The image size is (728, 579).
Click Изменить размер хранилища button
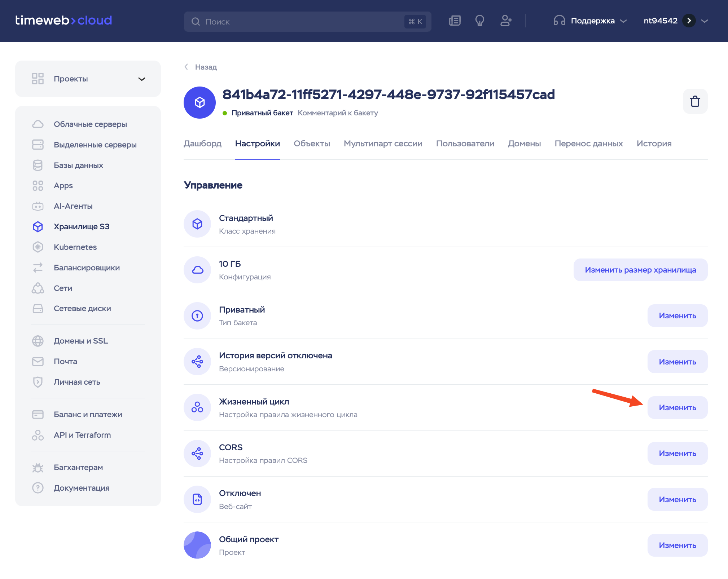640,270
